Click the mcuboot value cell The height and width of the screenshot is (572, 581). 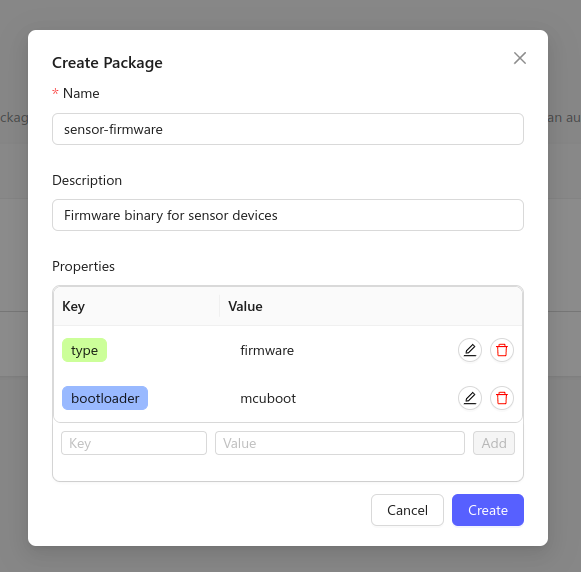click(x=268, y=398)
